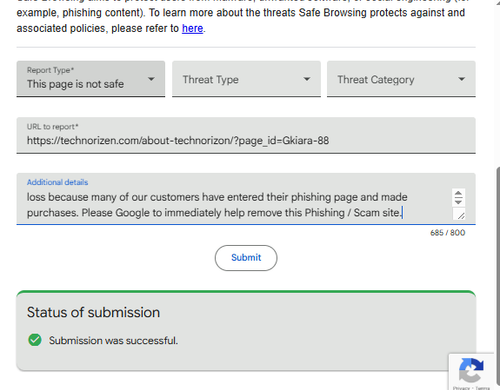Submit the report with Submit button

point(246,258)
